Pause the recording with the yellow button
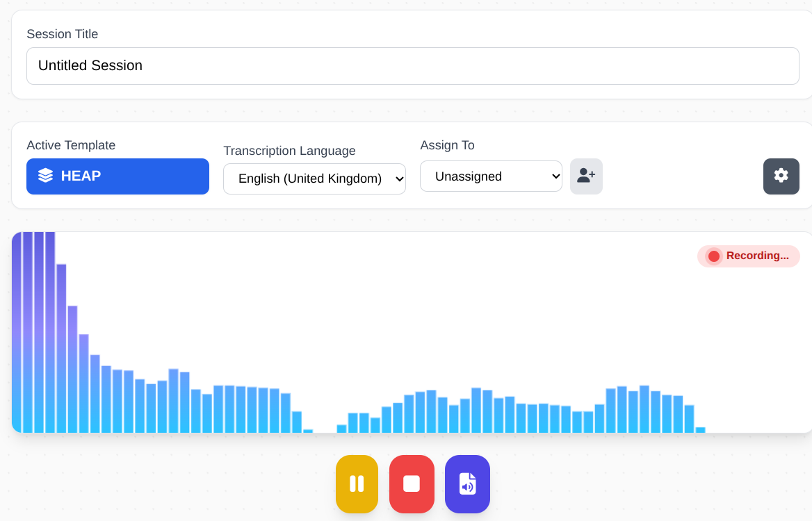This screenshot has width=812, height=521. 357,484
